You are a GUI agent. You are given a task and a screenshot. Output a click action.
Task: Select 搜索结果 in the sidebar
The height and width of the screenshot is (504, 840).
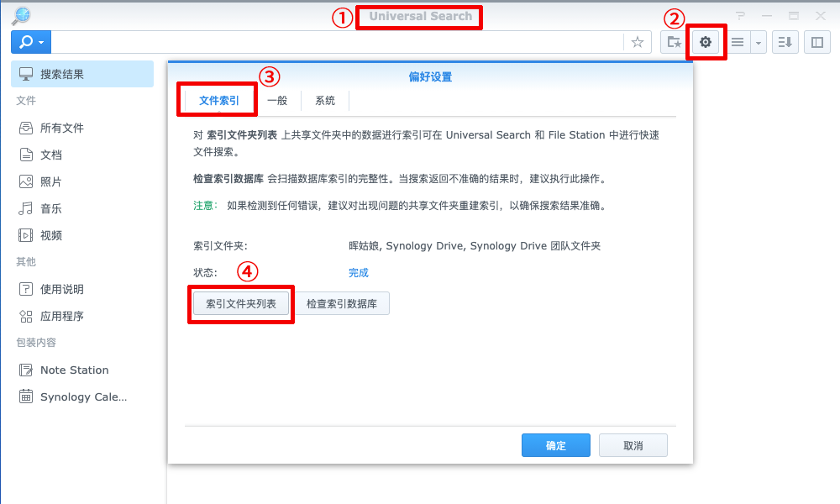tap(82, 74)
